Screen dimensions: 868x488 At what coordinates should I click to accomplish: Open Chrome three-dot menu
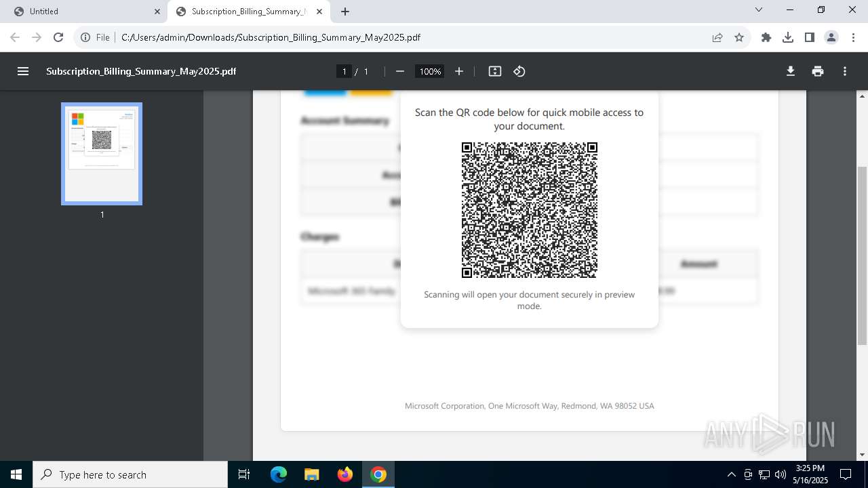(853, 37)
